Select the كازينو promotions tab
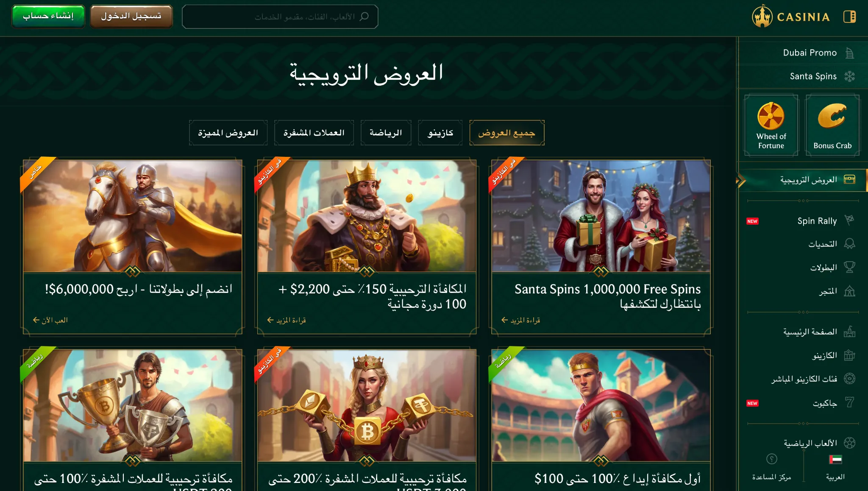The image size is (868, 491). 440,133
